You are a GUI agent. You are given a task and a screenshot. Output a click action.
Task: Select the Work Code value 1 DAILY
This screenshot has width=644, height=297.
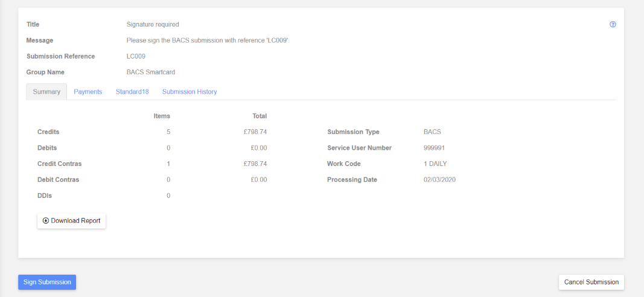[435, 164]
